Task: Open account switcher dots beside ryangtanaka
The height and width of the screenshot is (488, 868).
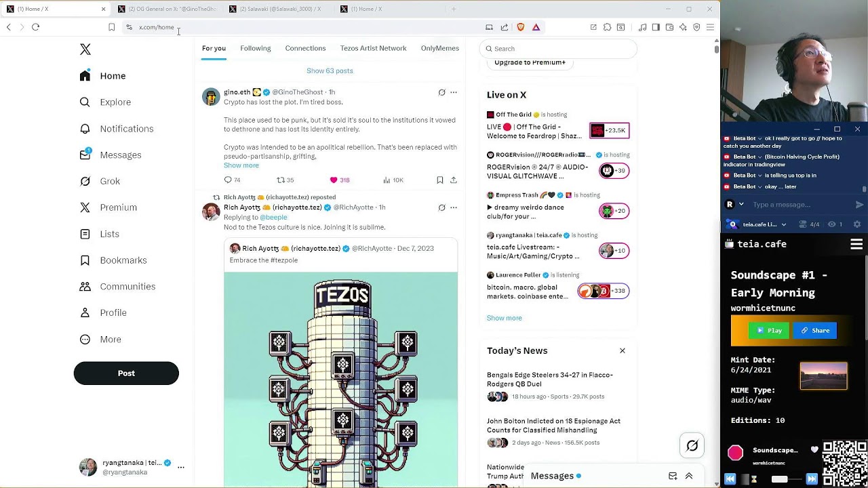Action: coord(180,467)
